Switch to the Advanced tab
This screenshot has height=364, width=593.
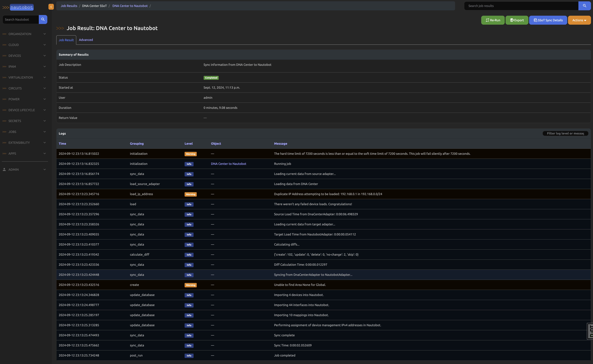tap(86, 40)
